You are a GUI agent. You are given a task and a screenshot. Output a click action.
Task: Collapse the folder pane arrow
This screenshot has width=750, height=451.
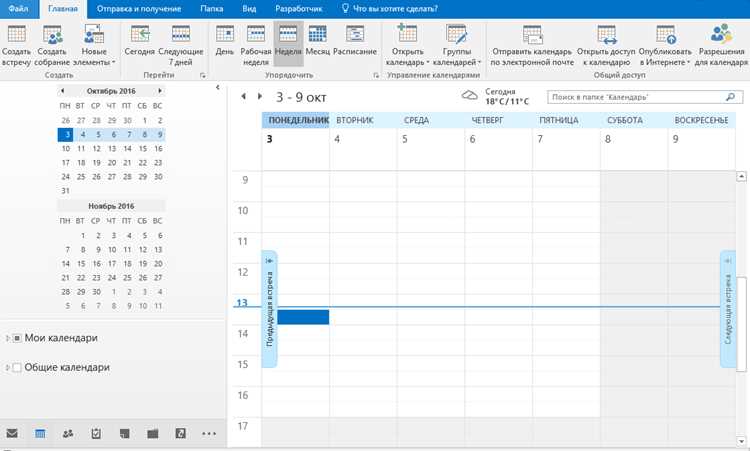pos(218,87)
